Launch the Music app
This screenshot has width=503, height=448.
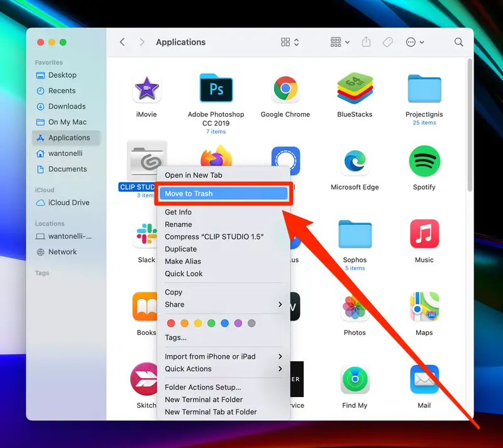pyautogui.click(x=424, y=232)
